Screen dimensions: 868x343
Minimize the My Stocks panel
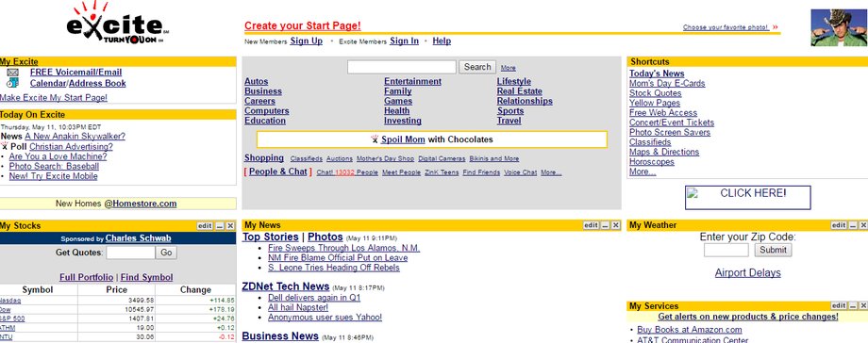click(220, 226)
